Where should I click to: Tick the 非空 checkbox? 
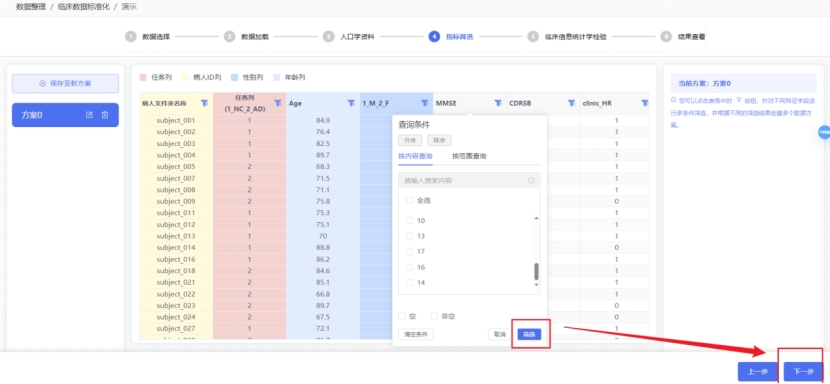[434, 316]
